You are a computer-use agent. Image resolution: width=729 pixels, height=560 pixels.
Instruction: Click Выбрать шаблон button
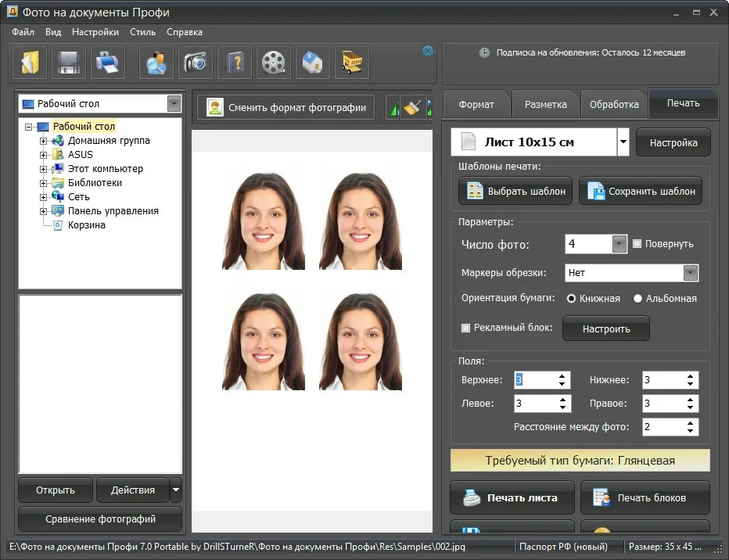(x=515, y=191)
